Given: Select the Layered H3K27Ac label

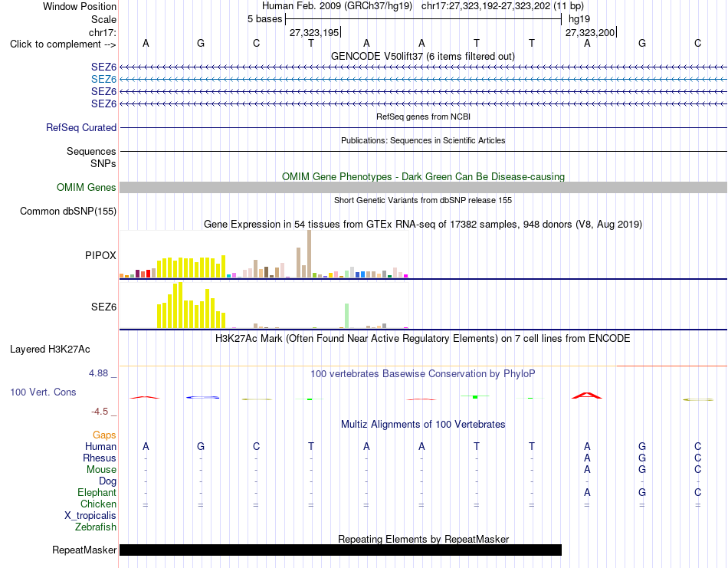Looking at the screenshot, I should (50, 350).
